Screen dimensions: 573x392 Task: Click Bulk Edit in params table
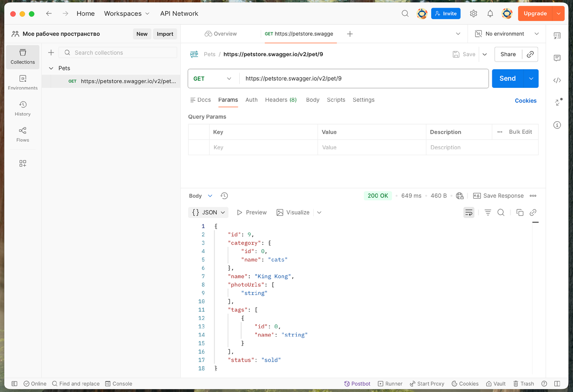tap(520, 132)
